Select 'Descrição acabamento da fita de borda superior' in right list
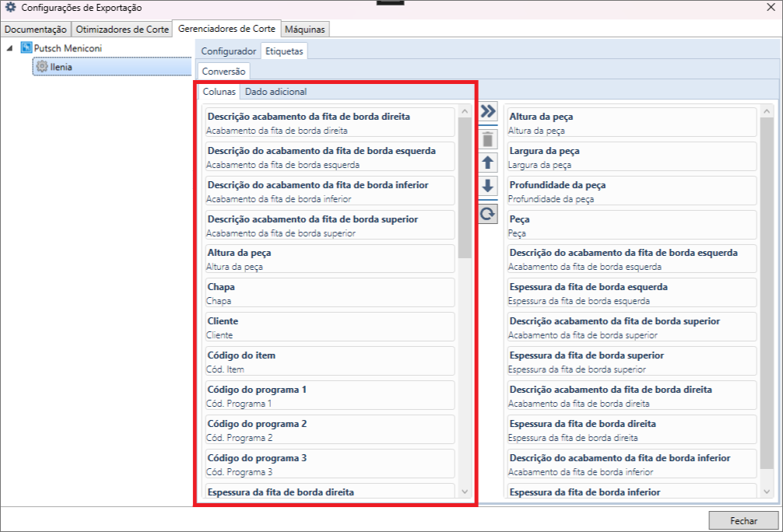The width and height of the screenshot is (783, 532). 632,327
